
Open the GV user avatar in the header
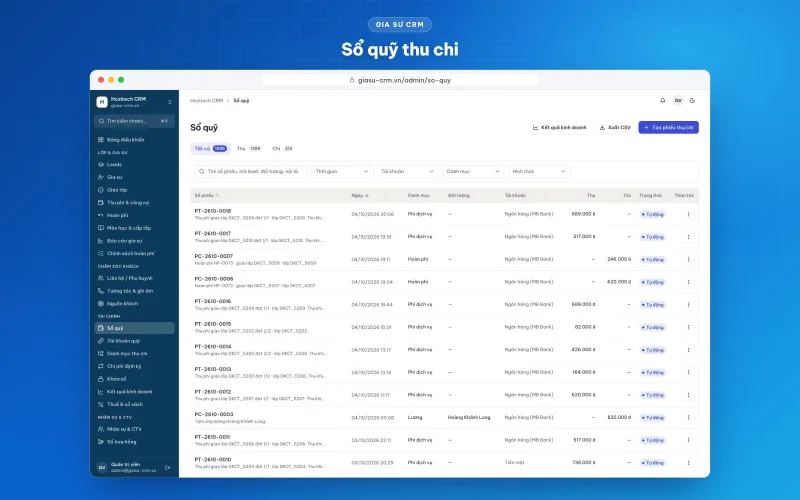click(x=678, y=101)
